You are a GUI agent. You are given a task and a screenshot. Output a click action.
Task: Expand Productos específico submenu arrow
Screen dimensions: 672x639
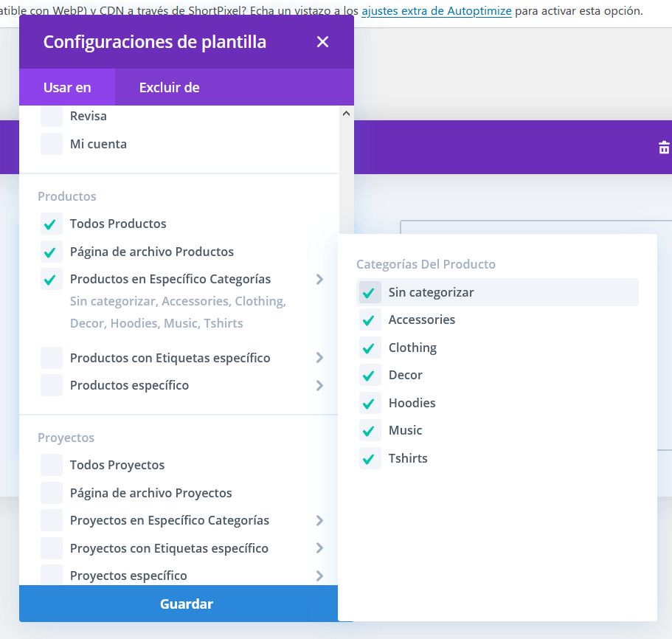[319, 386]
